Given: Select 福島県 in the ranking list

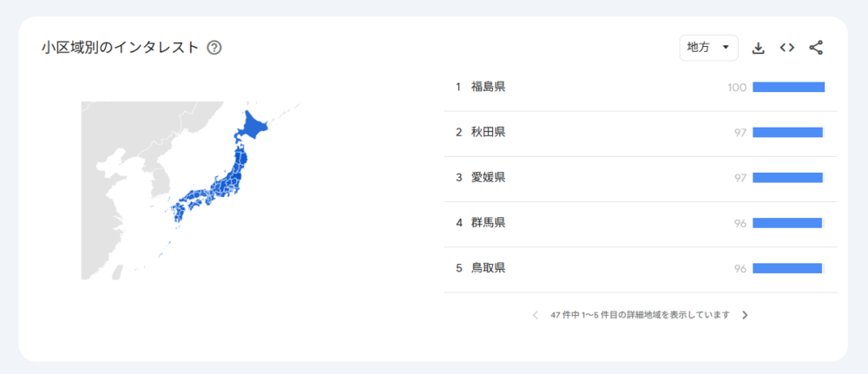Looking at the screenshot, I should (x=488, y=87).
